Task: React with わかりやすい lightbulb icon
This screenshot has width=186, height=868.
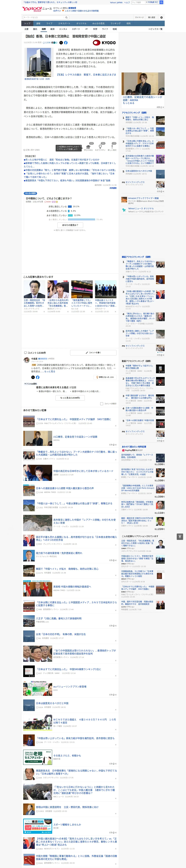Action: point(100,147)
